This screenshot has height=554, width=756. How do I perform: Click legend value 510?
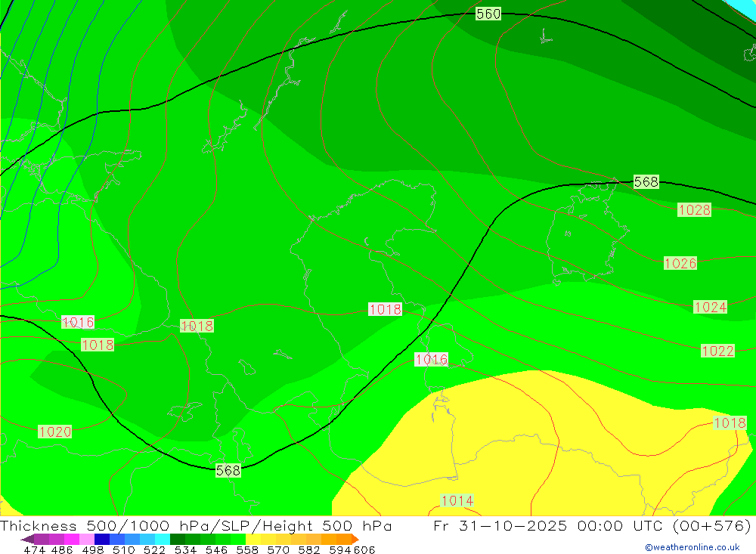[124, 549]
